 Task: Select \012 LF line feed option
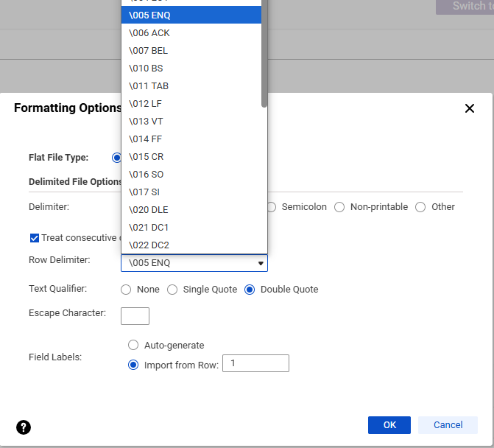[x=191, y=103]
